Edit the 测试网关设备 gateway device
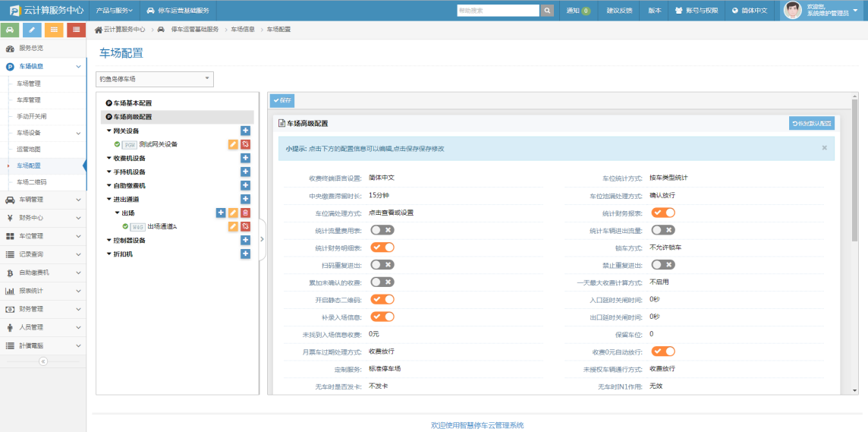The image size is (868, 432). pyautogui.click(x=233, y=144)
